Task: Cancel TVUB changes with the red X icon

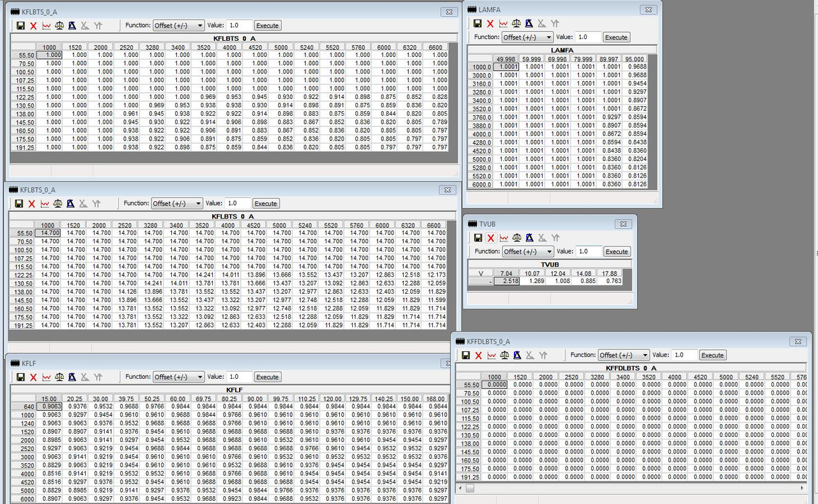Action: (491, 238)
